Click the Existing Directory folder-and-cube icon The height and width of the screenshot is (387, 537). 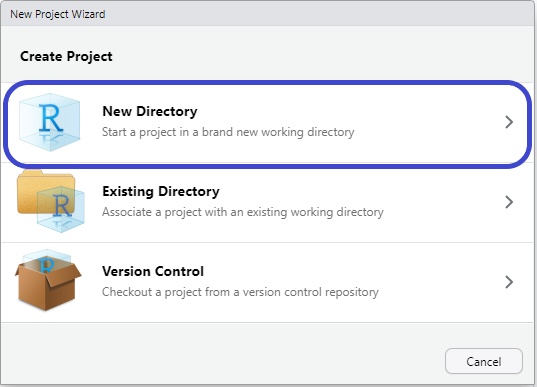[51, 201]
